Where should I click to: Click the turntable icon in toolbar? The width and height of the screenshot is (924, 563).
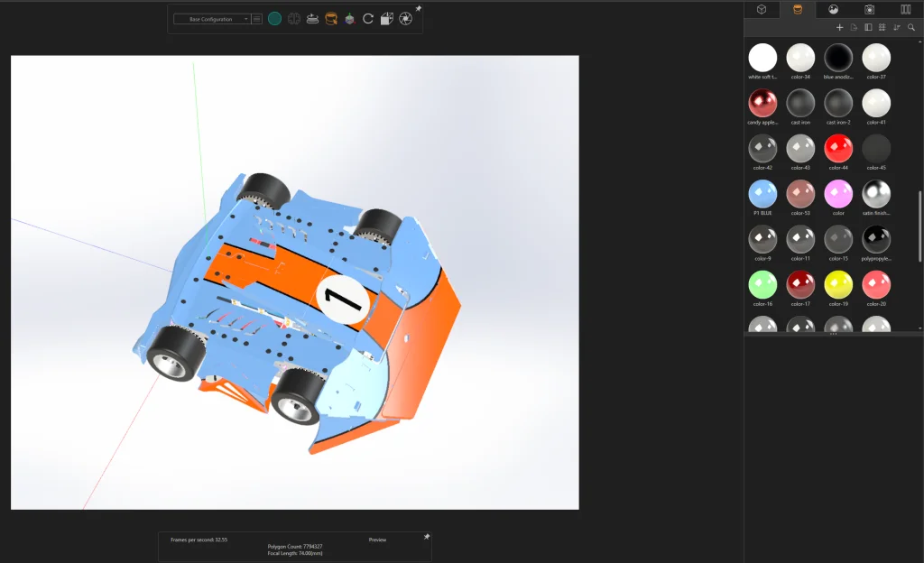point(312,19)
